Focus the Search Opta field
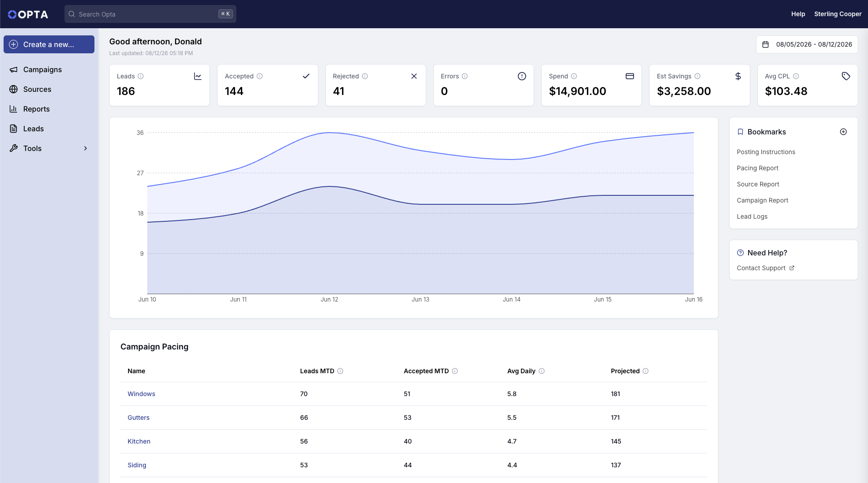This screenshot has height=483, width=868. (150, 14)
